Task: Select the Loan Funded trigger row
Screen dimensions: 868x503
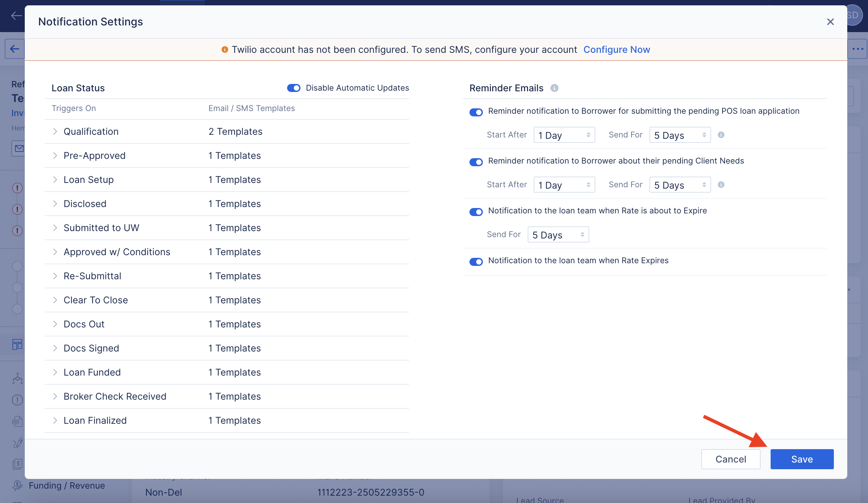Action: (92, 372)
